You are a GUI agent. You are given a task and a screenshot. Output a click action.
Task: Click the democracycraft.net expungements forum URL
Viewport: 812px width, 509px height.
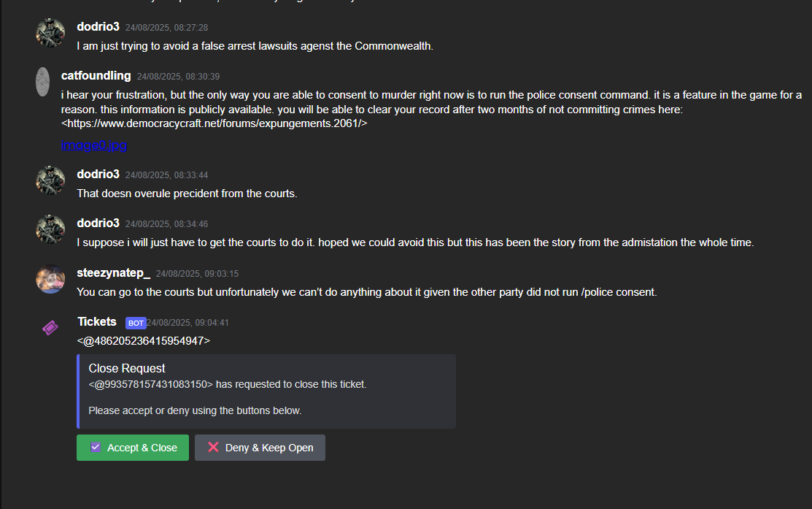(214, 123)
